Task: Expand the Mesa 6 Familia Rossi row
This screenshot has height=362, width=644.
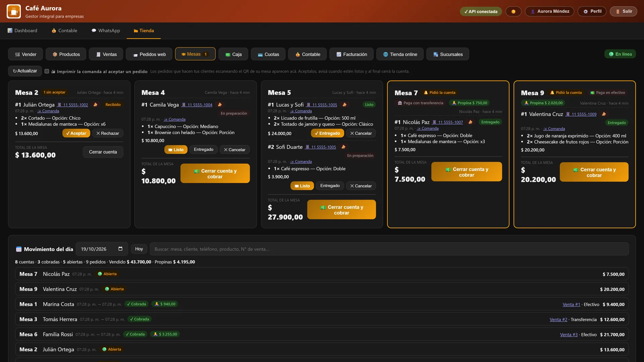Action: [322, 335]
